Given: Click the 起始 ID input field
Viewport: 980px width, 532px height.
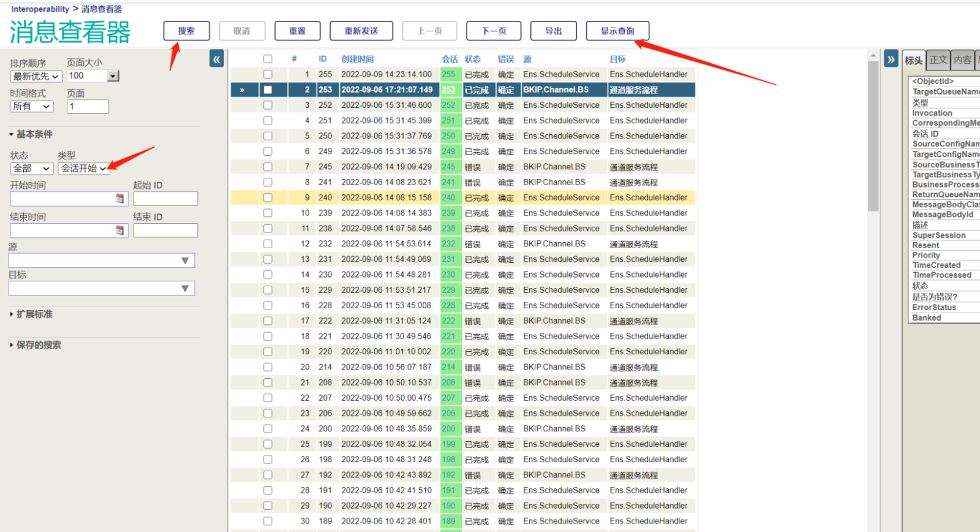Looking at the screenshot, I should 165,199.
